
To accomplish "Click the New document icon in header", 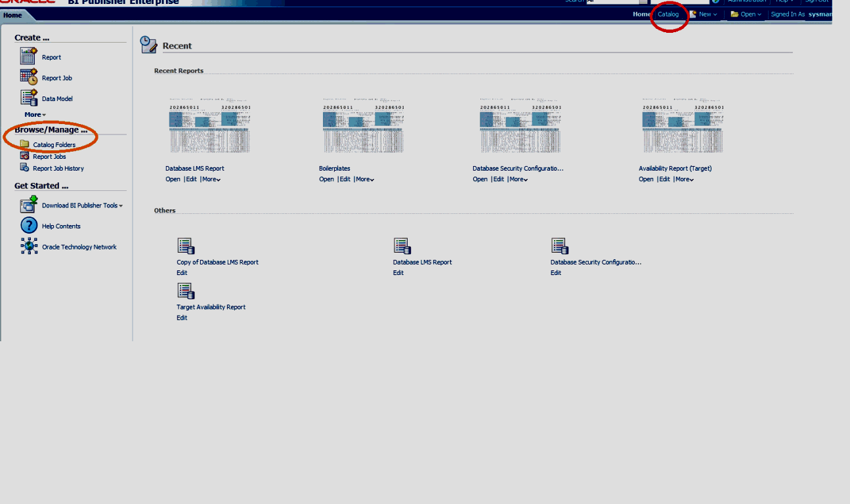I will coord(692,14).
